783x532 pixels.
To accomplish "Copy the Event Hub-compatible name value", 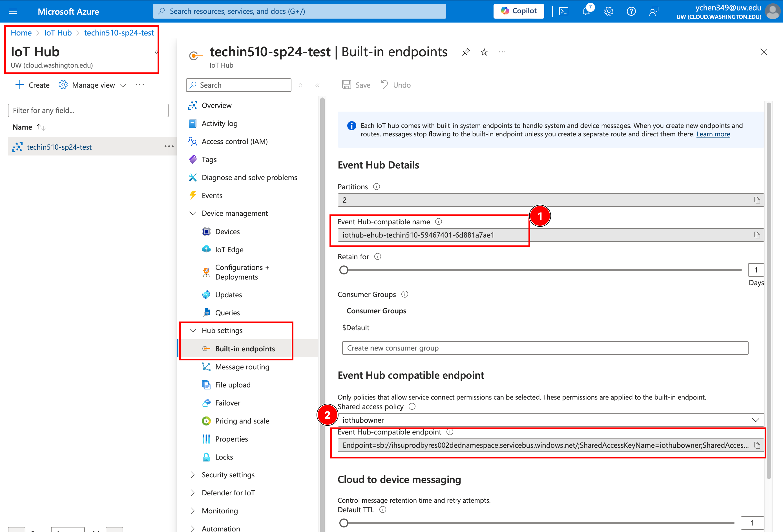I will 757,235.
